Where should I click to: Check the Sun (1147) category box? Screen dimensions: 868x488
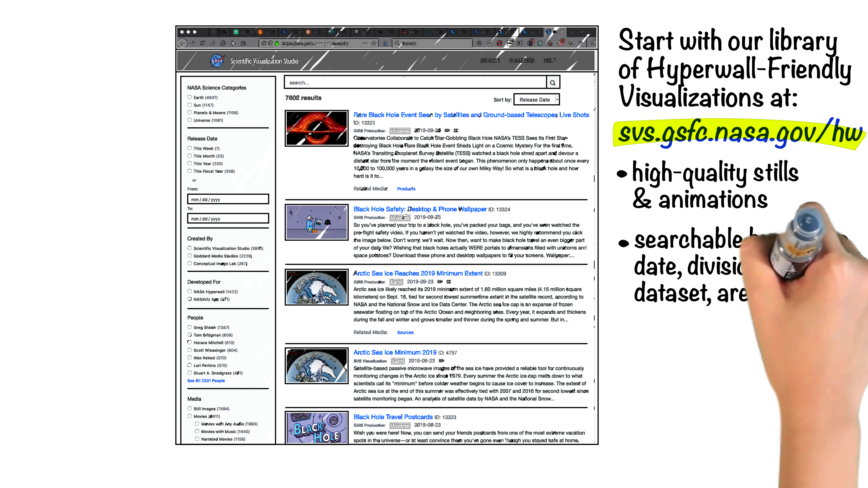[x=189, y=105]
